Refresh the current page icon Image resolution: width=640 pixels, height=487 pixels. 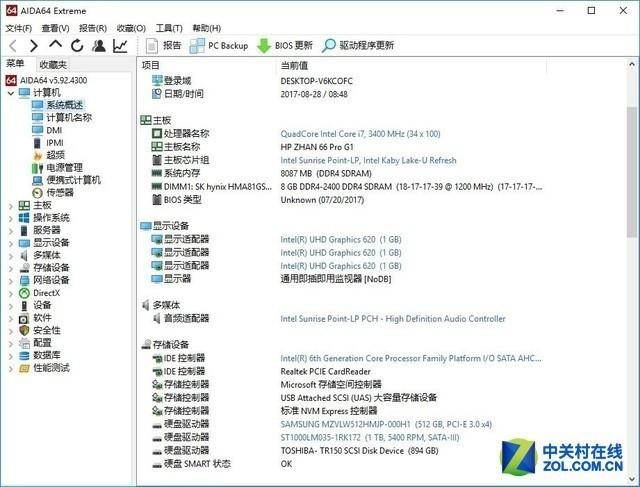[x=77, y=46]
